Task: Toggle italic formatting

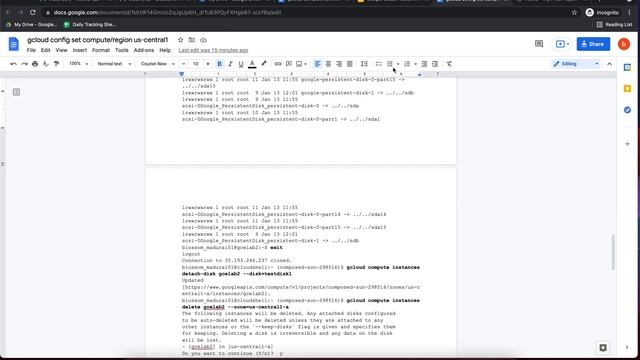Action: 230,64
